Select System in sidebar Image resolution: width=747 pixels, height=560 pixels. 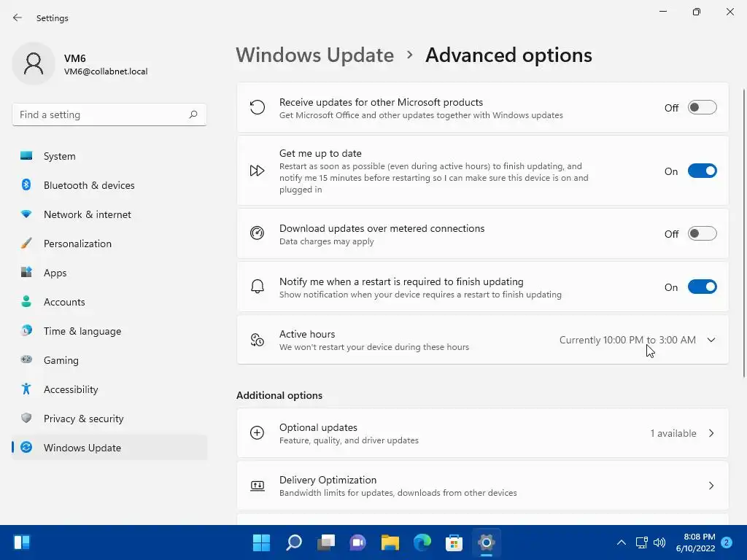click(x=109, y=156)
